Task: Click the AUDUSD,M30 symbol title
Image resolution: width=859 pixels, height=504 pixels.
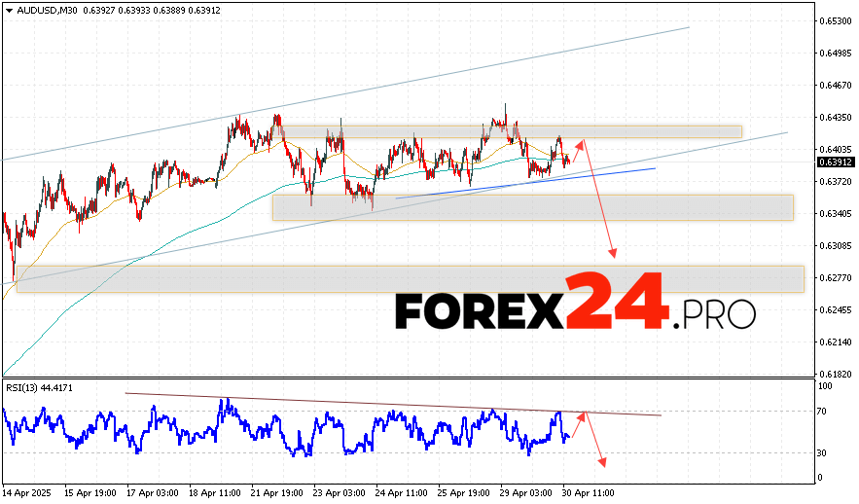Action: 47,11
